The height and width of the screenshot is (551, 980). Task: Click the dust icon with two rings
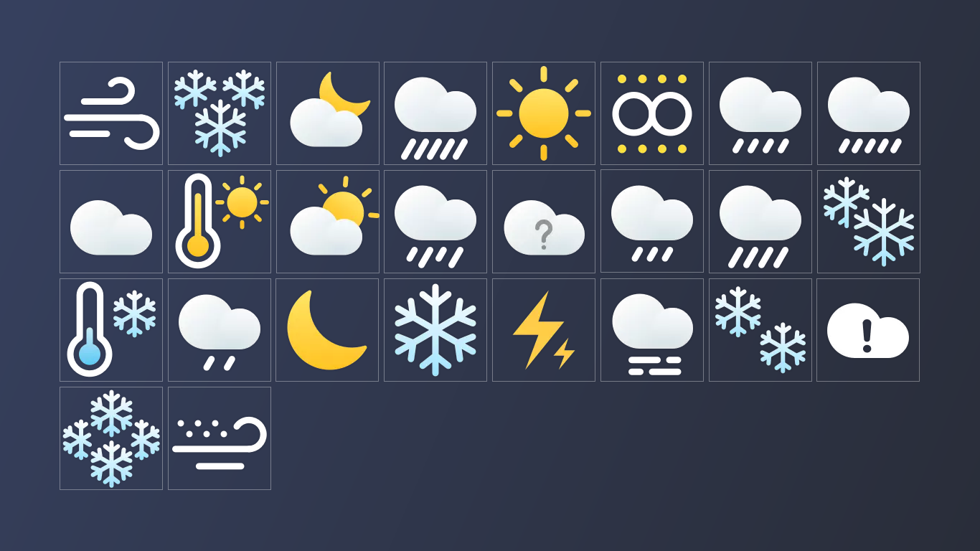coord(652,113)
